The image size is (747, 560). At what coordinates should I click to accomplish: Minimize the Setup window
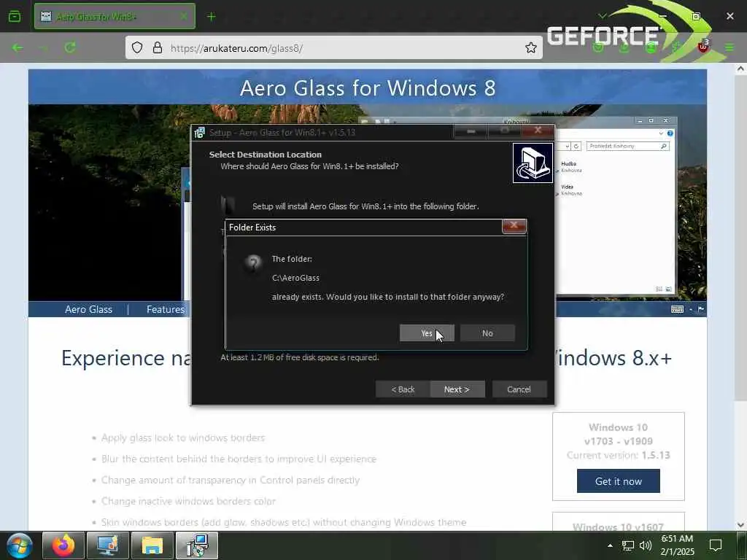[x=471, y=131]
